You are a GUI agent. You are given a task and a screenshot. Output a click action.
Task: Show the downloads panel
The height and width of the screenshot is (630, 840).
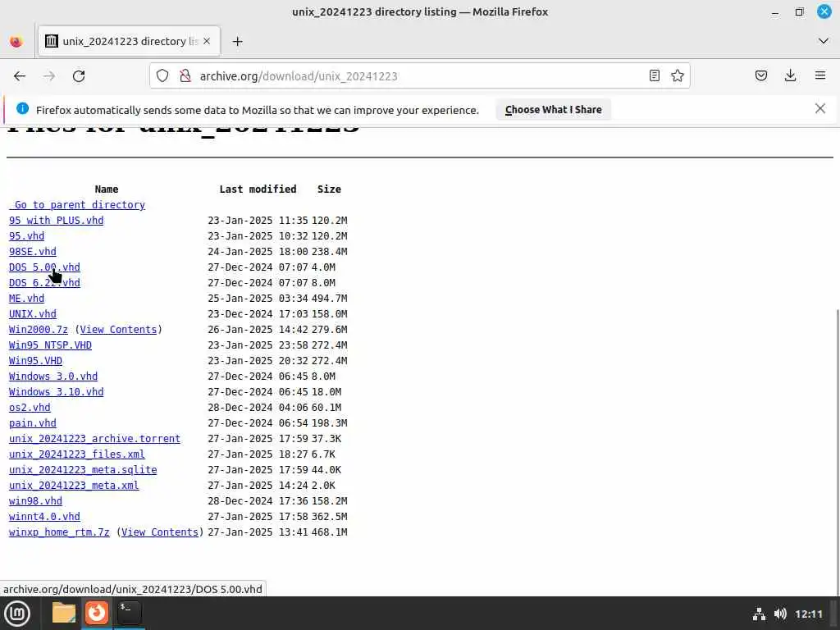tap(790, 75)
